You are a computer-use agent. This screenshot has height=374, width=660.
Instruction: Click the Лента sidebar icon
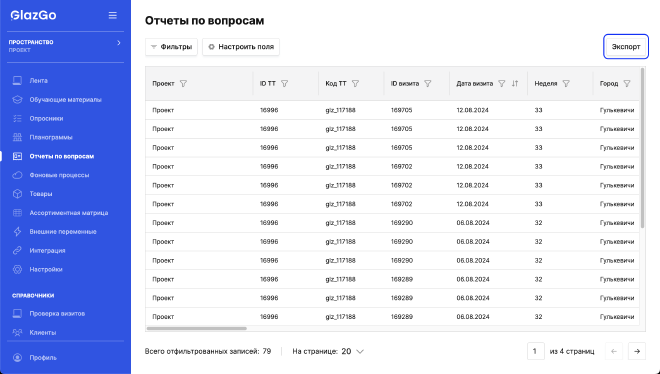coord(17,81)
